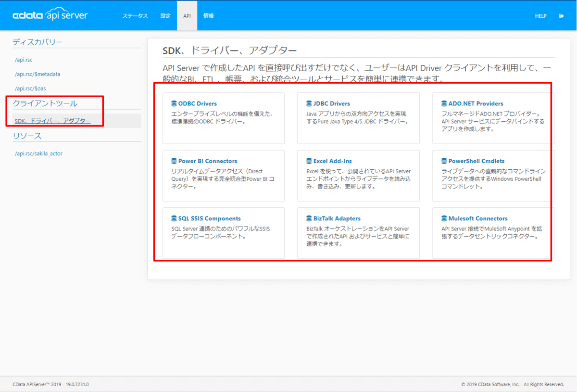Open the /api.rsc/$oas link
The image size is (577, 392).
30,89
